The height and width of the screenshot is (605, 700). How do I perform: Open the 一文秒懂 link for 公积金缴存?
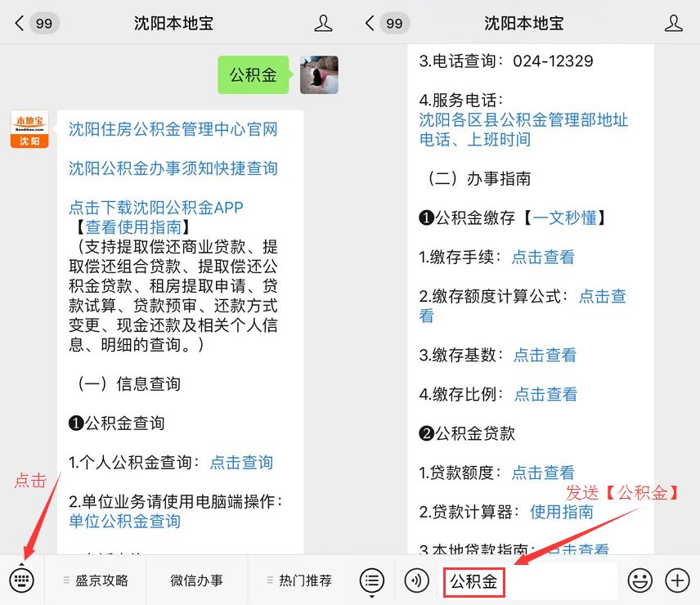(565, 218)
